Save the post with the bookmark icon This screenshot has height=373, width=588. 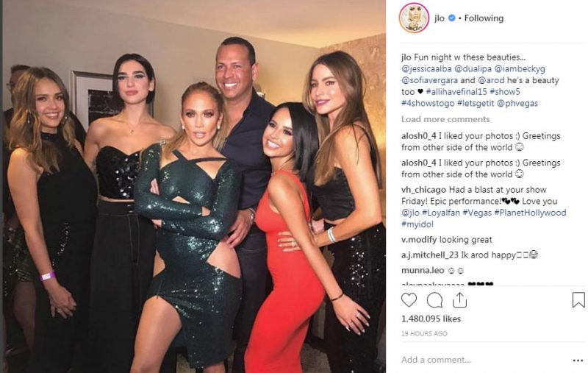tap(578, 300)
